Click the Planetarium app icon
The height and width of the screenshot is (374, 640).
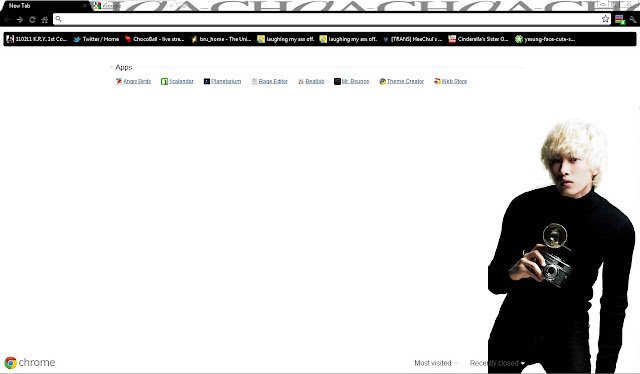(x=207, y=81)
